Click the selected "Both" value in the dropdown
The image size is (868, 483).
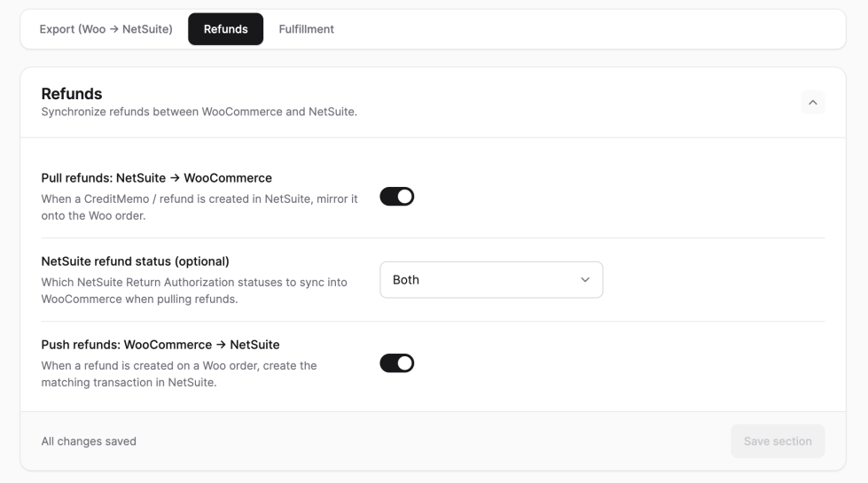click(406, 280)
